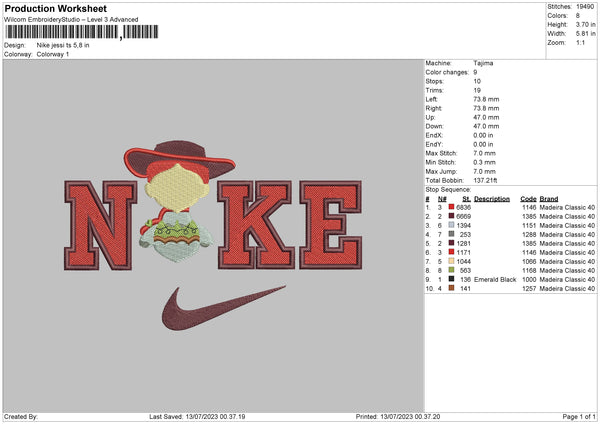
Task: Click the "Page 1 of 1" footer text
Action: pos(579,416)
